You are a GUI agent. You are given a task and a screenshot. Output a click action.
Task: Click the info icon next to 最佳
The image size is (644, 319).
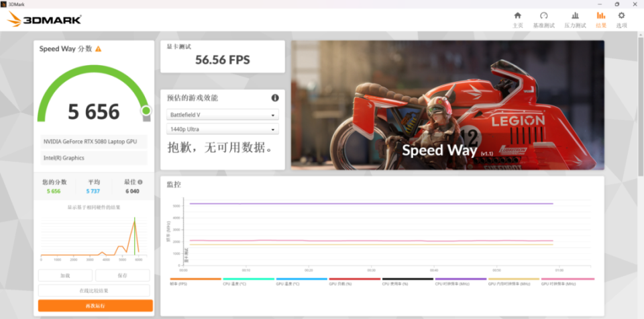[140, 182]
